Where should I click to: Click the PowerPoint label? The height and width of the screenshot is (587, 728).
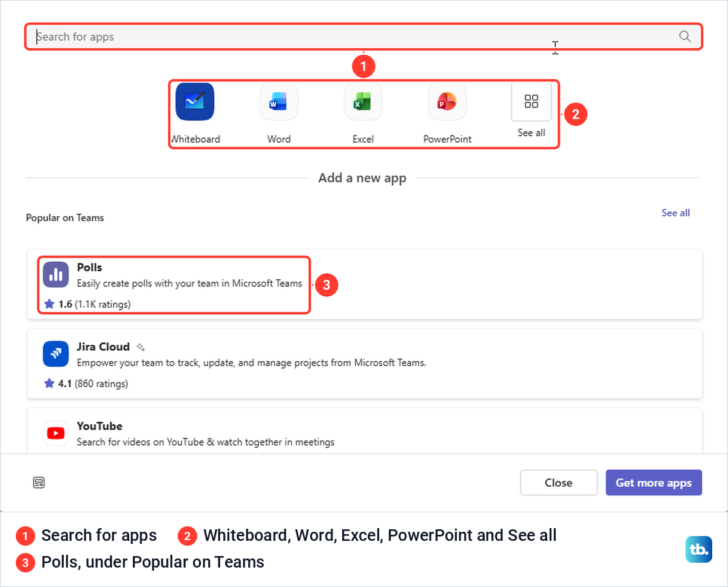[x=447, y=139]
